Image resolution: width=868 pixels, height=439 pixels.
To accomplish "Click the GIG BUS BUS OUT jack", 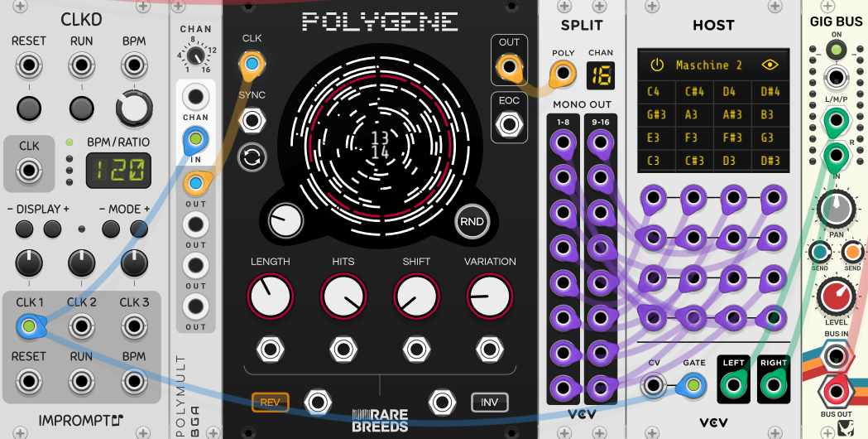I will (x=836, y=392).
